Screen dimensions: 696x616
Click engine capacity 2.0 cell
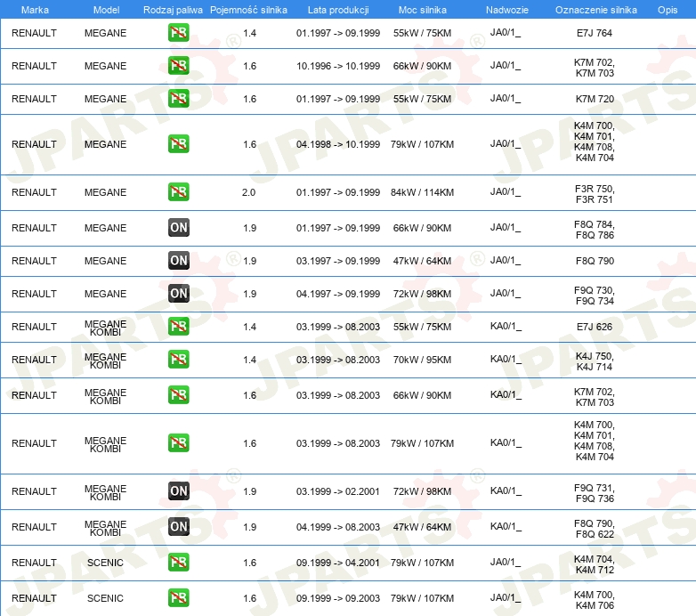coord(248,192)
